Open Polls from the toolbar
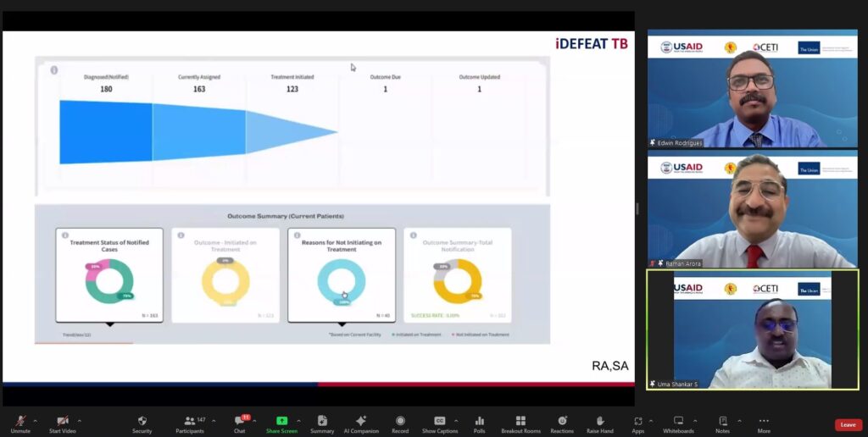This screenshot has height=437, width=868. click(480, 421)
